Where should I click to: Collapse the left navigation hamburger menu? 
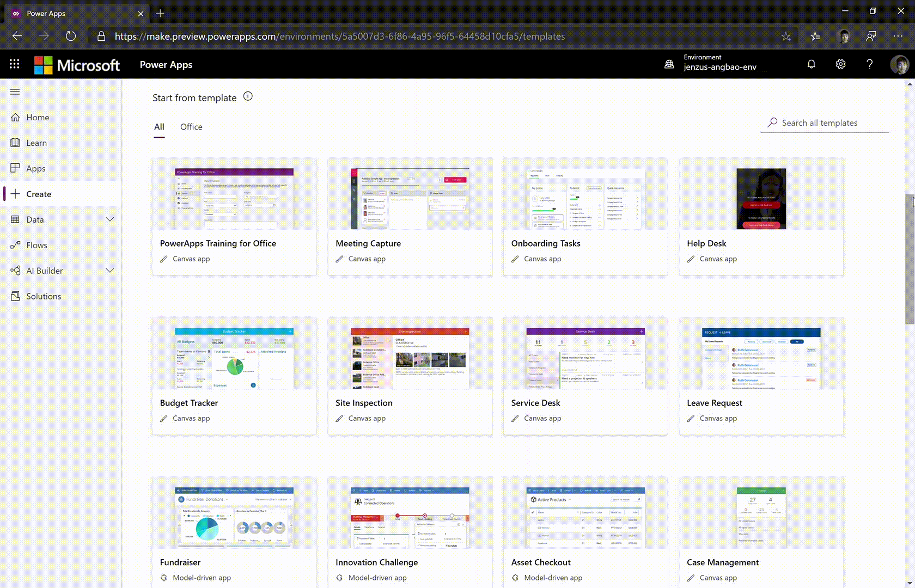click(15, 91)
